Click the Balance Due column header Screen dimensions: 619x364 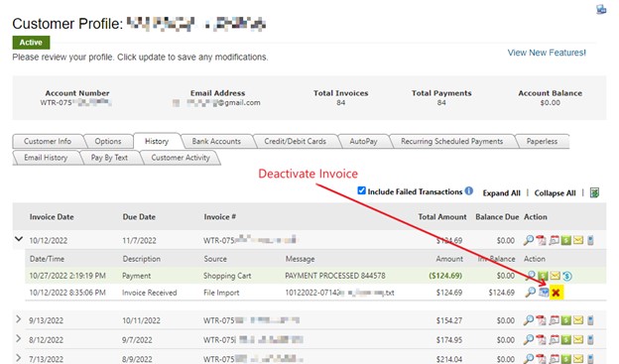coord(497,217)
